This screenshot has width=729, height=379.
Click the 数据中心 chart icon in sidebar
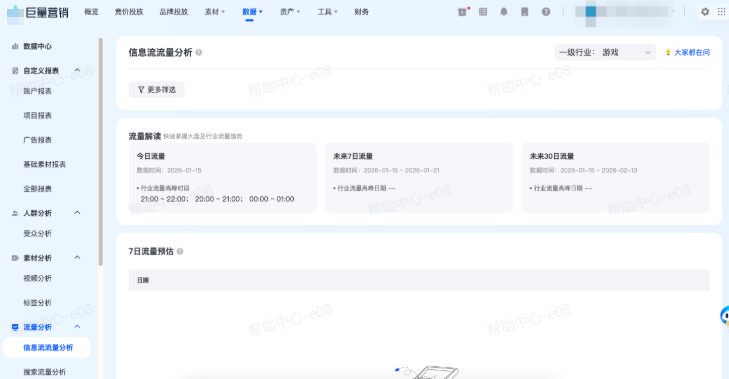pyautogui.click(x=15, y=47)
